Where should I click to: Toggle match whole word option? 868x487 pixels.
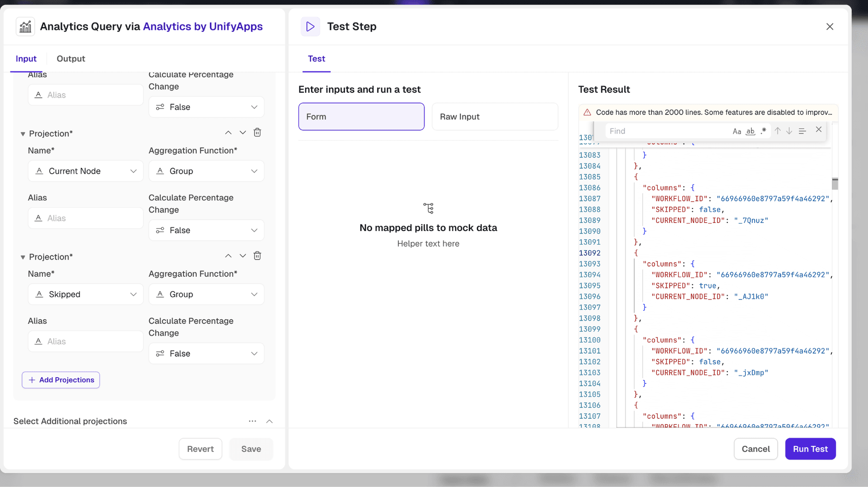click(750, 131)
